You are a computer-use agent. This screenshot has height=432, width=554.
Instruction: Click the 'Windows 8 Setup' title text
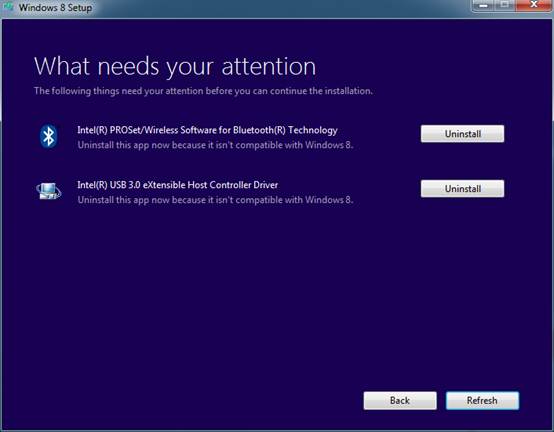click(55, 7)
